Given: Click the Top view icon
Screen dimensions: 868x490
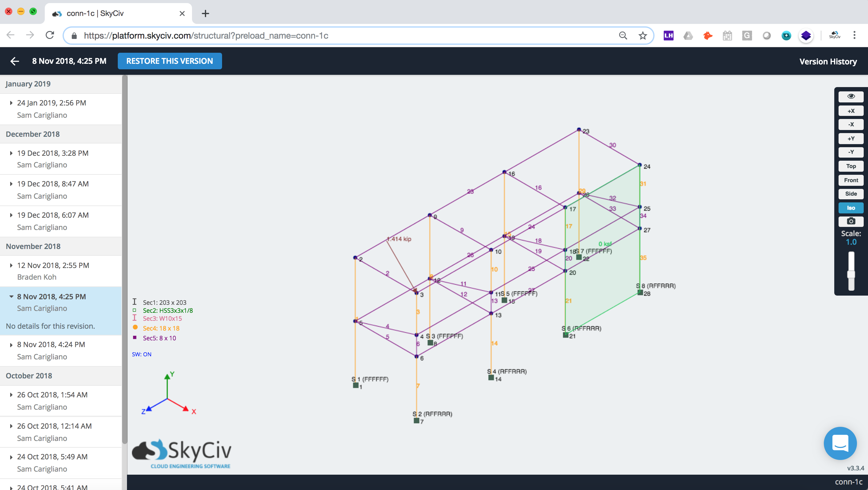Looking at the screenshot, I should pyautogui.click(x=851, y=166).
